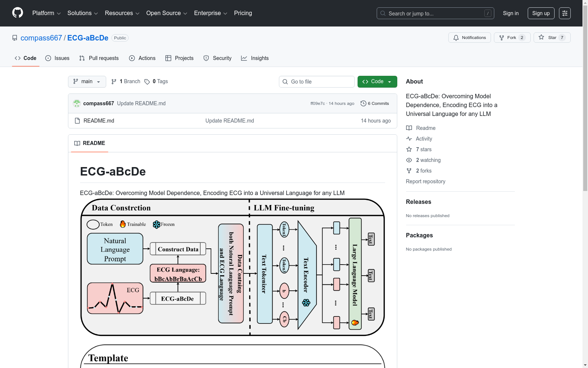The height and width of the screenshot is (368, 588).
Task: Click the Update README.md message in README.md row
Action: pyautogui.click(x=230, y=121)
